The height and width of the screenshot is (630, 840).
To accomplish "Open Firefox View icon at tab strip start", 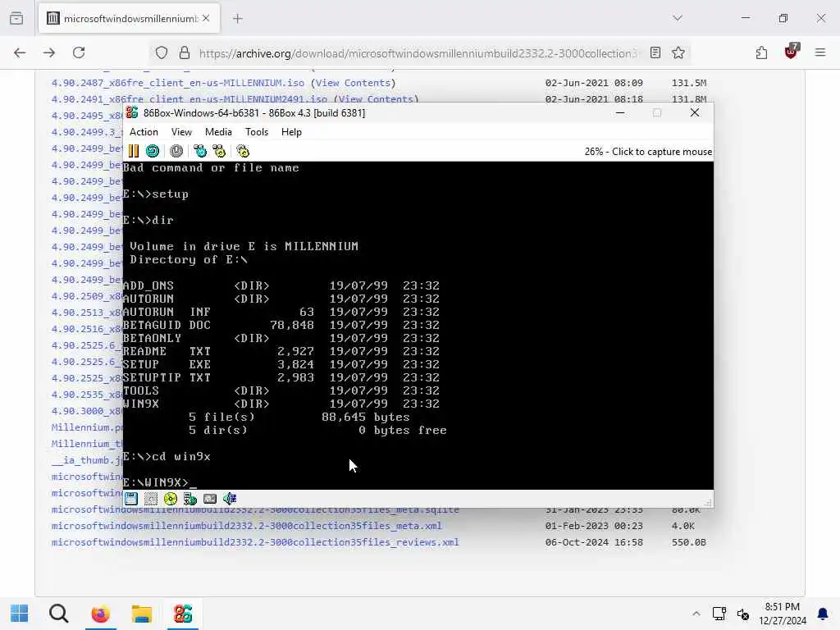I will 16,18.
